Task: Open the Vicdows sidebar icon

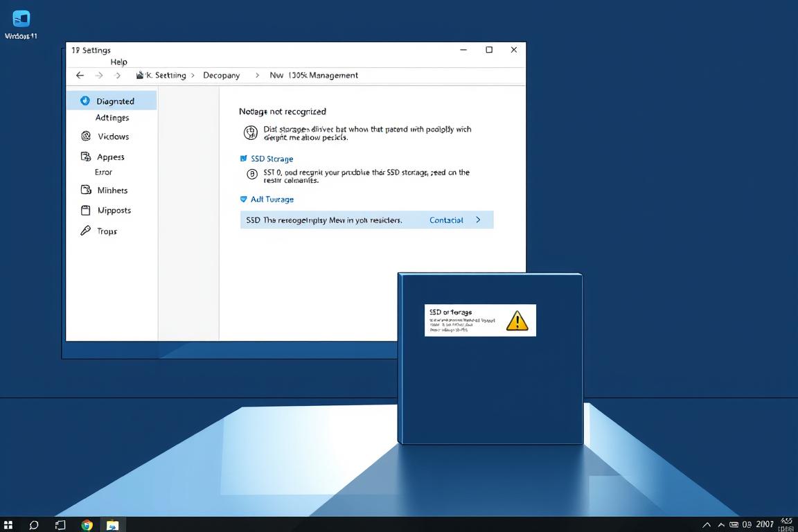Action: click(86, 136)
